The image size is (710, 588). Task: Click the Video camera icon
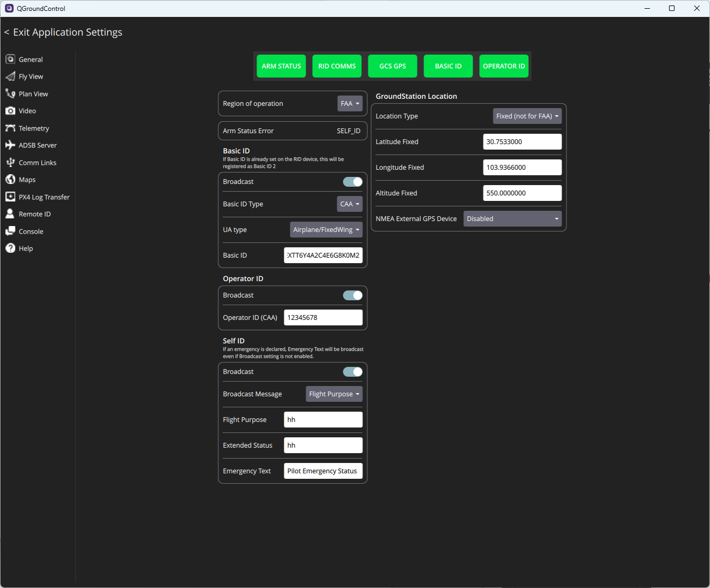pos(10,111)
